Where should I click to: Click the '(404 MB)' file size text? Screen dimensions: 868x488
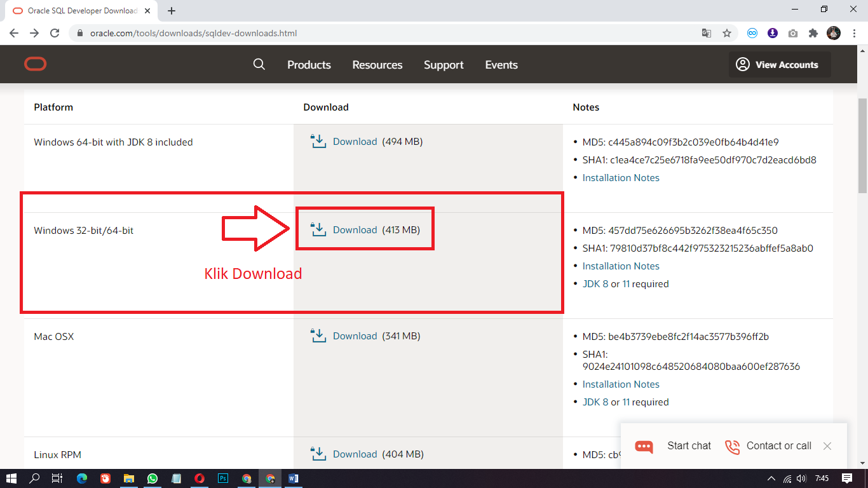tap(403, 454)
